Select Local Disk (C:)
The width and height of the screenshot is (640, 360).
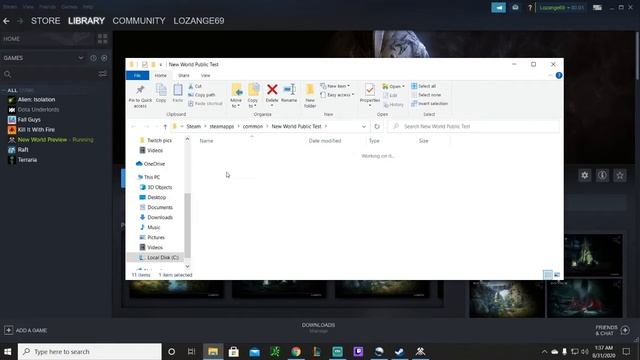click(159, 258)
